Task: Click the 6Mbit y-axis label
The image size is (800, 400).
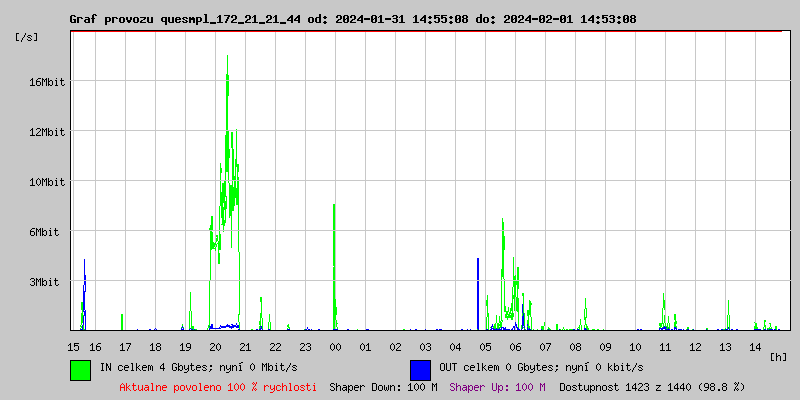Action: pyautogui.click(x=47, y=232)
